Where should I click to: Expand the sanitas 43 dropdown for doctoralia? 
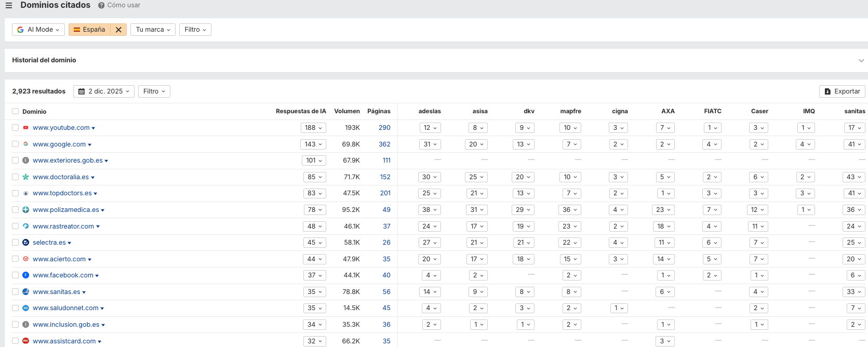[x=854, y=177]
